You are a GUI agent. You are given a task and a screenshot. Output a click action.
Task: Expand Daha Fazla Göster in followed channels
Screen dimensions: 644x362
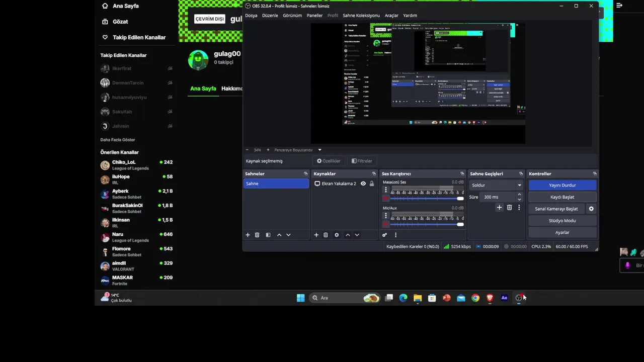(118, 140)
